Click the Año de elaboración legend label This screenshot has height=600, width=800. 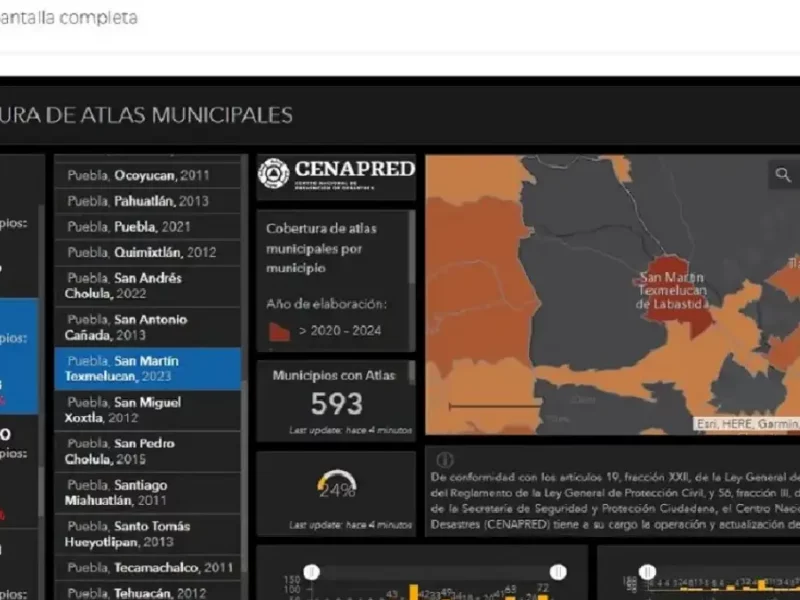[x=327, y=304]
